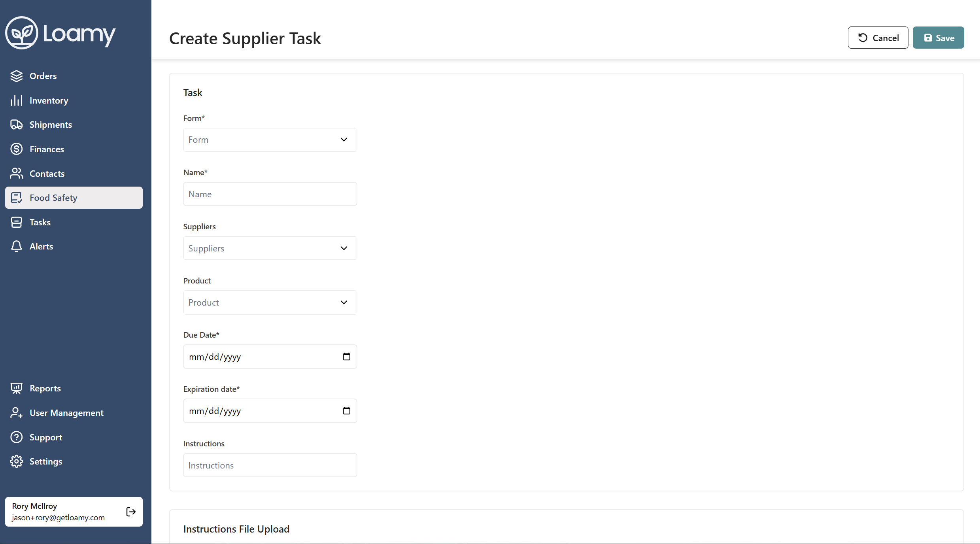Expand the Product dropdown

click(x=270, y=302)
